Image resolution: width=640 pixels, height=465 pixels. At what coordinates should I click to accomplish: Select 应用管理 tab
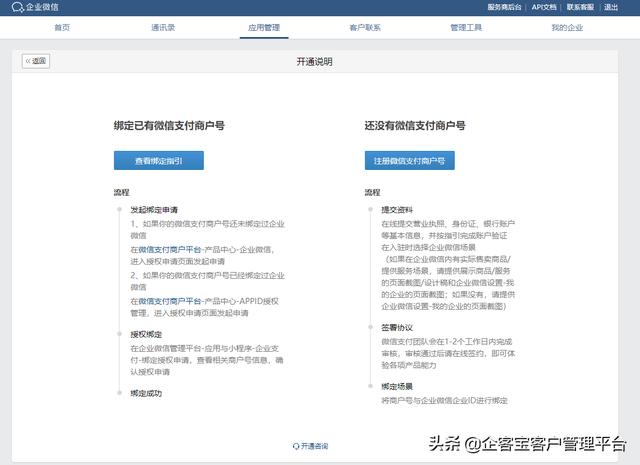click(x=264, y=27)
